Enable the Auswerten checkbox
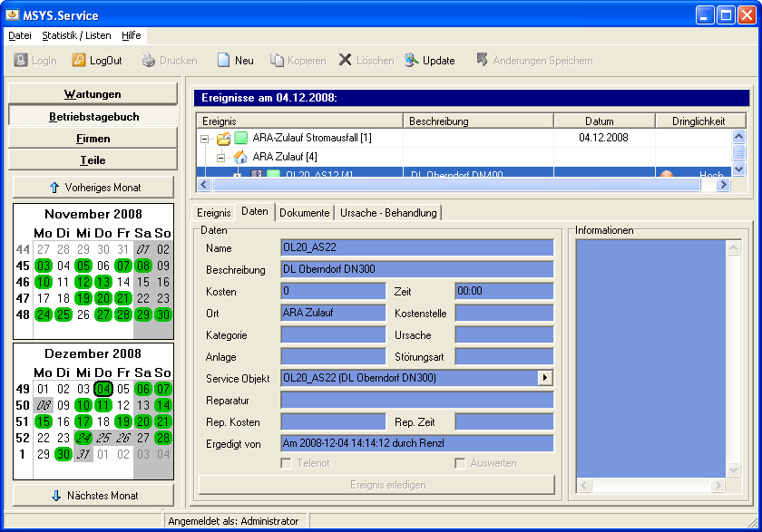This screenshot has height=532, width=762. pos(460,463)
